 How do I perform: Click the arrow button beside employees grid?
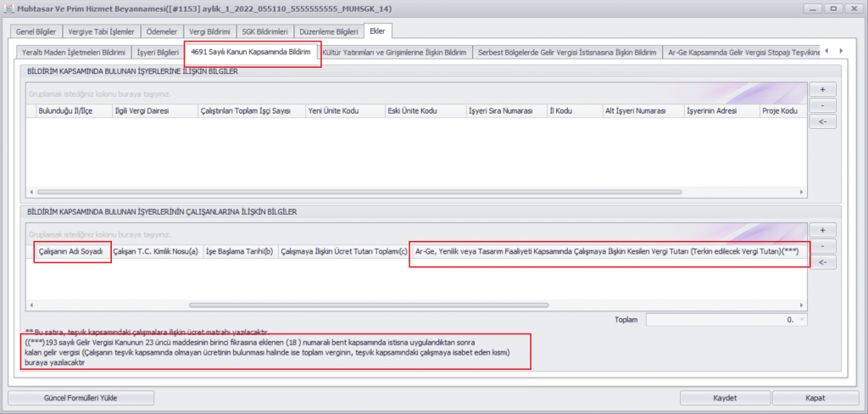click(821, 262)
